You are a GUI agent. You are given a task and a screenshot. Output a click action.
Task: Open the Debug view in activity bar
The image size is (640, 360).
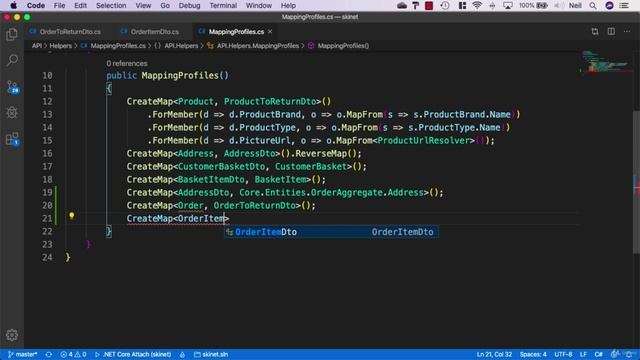pyautogui.click(x=12, y=112)
